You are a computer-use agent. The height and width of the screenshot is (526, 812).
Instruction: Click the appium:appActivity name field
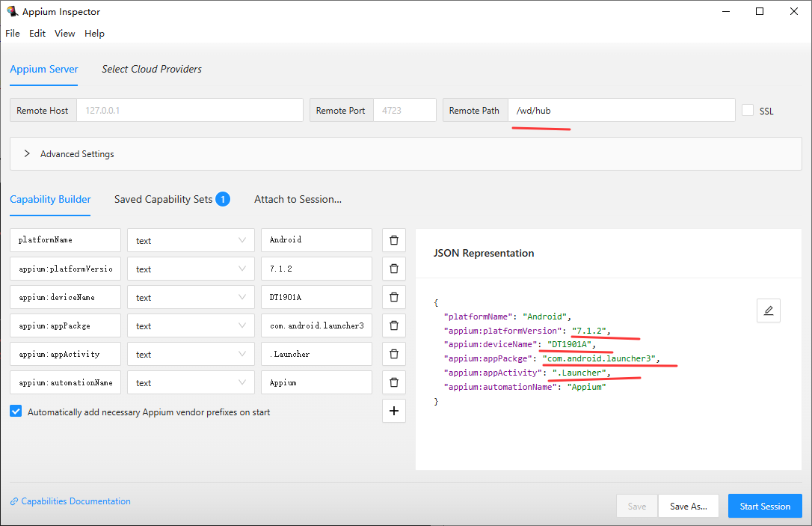(x=65, y=354)
